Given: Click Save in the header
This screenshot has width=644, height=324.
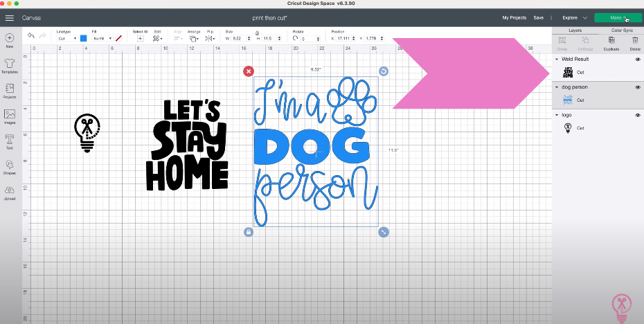Looking at the screenshot, I should (x=539, y=18).
